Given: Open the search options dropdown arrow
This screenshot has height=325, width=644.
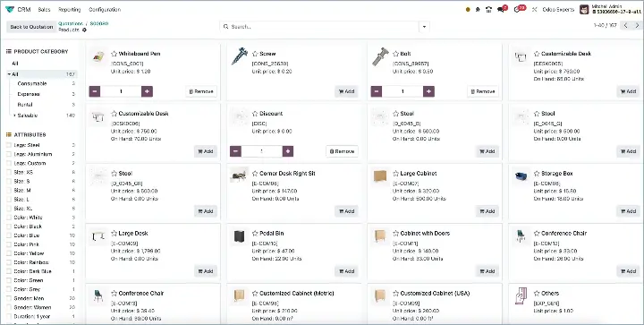Looking at the screenshot, I should (x=424, y=27).
